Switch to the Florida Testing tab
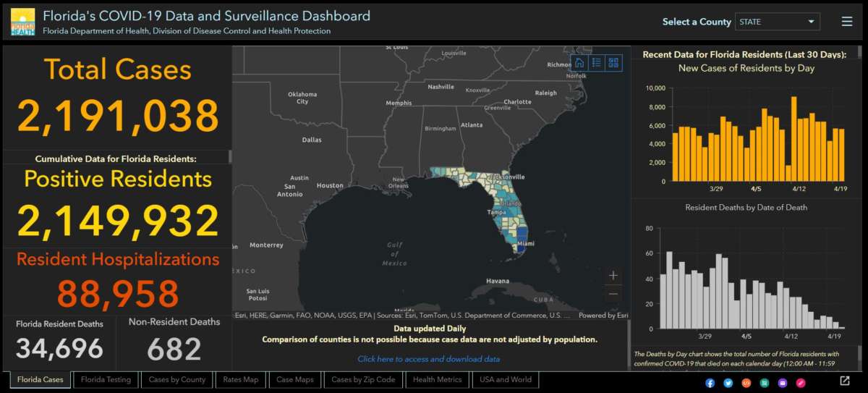 (106, 379)
